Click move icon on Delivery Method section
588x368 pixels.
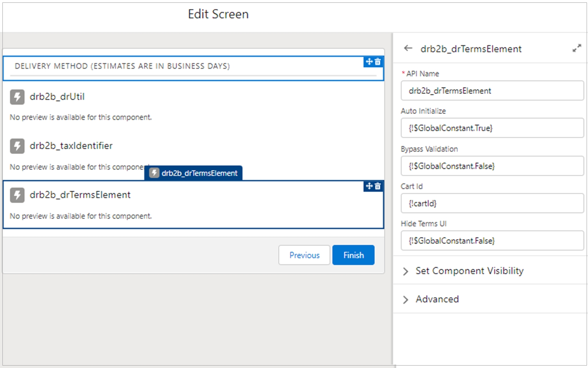(369, 62)
